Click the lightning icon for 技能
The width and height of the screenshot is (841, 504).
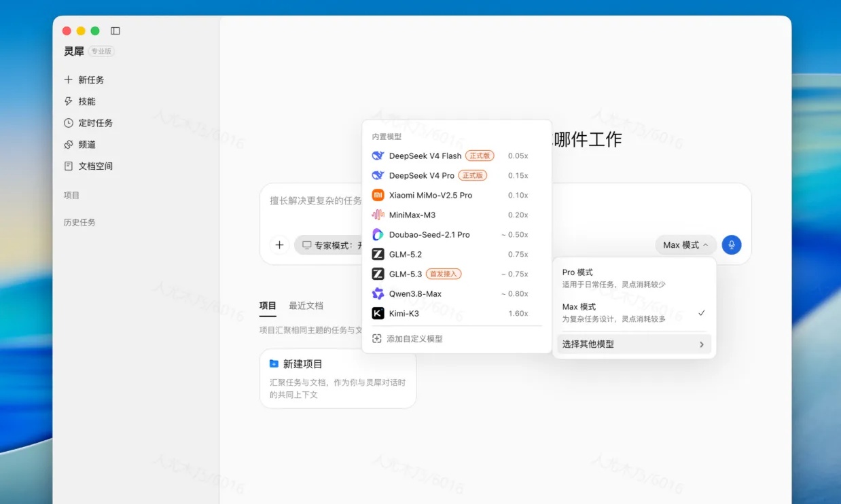[x=68, y=101]
